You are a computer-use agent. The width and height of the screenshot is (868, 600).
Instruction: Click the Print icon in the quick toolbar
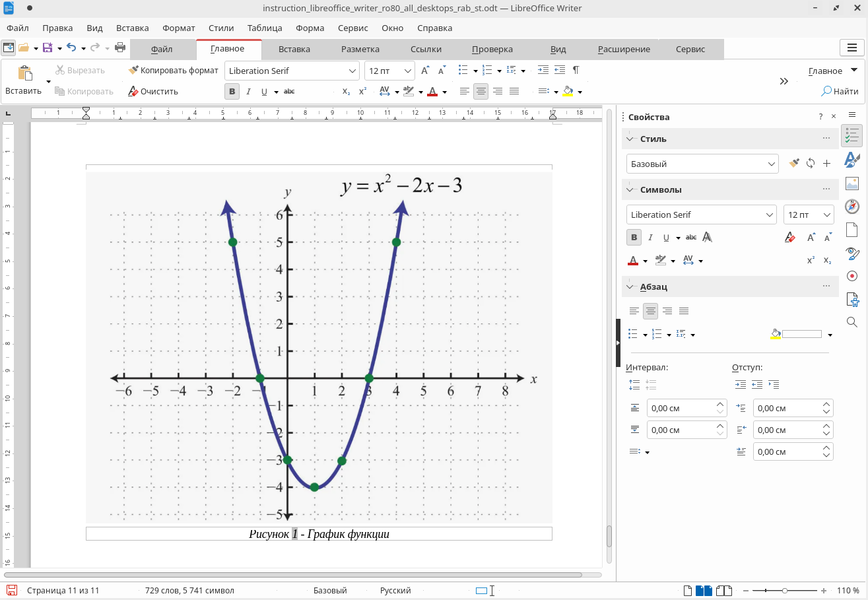click(120, 48)
